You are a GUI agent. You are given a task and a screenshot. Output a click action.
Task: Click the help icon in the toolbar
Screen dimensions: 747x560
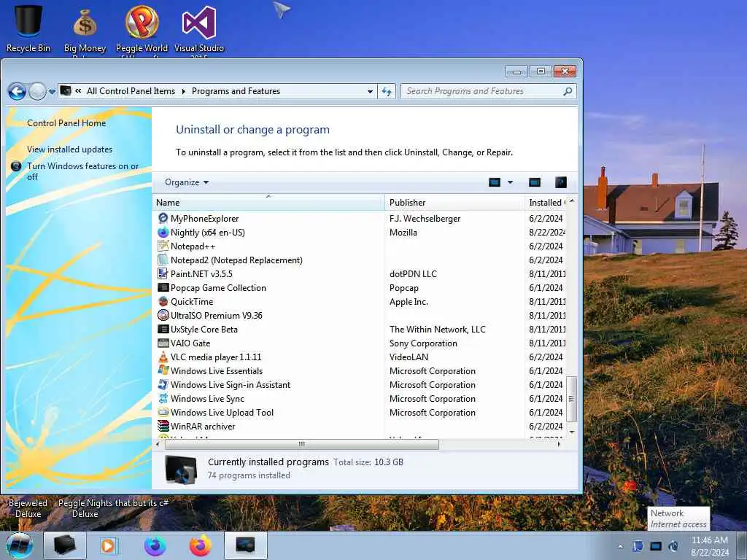click(561, 182)
